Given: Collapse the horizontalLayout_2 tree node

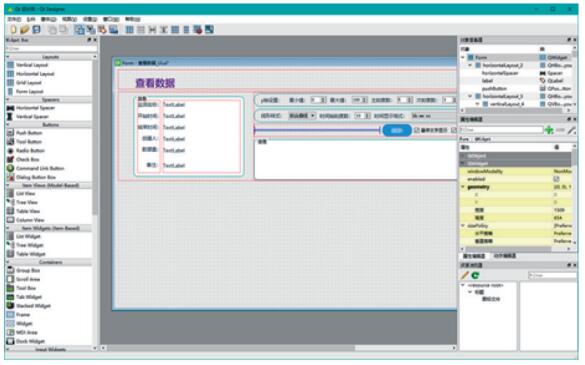Looking at the screenshot, I should click(x=470, y=65).
